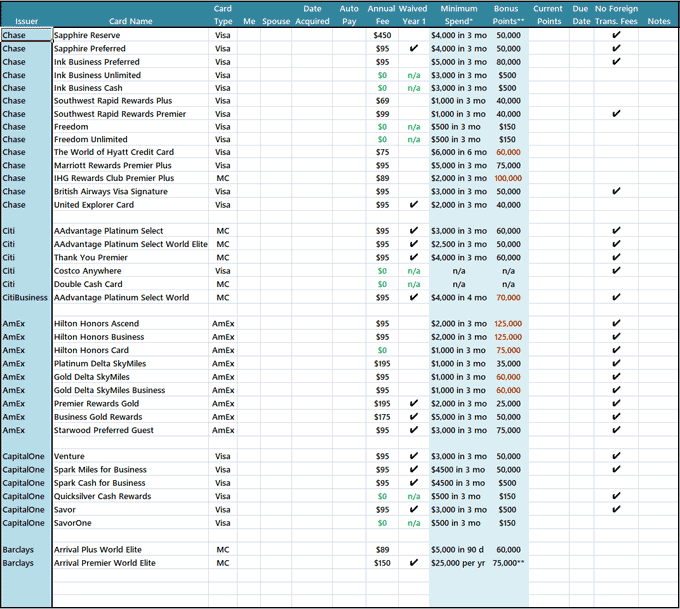Select the Auto Pay column header

tap(349, 15)
